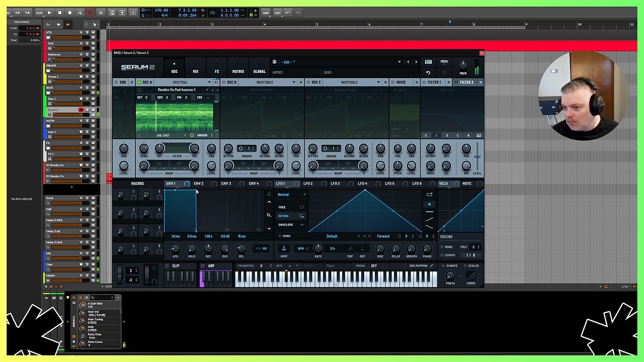Image resolution: width=644 pixels, height=362 pixels.
Task: Open the Init preset name dropdown
Action: click(399, 62)
